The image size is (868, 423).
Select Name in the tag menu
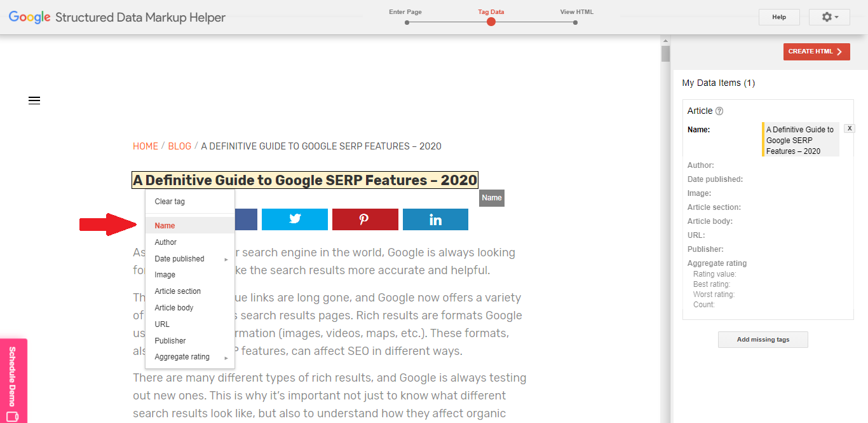(x=190, y=226)
